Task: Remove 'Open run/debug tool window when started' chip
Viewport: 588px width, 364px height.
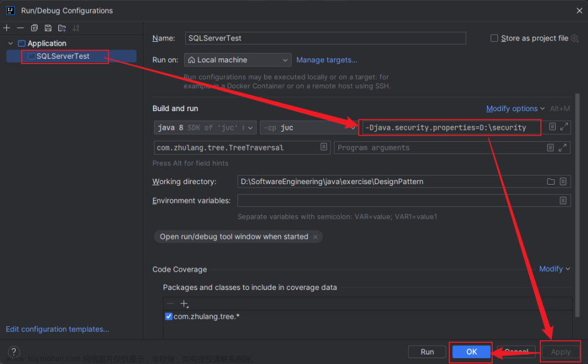Action: pos(315,237)
